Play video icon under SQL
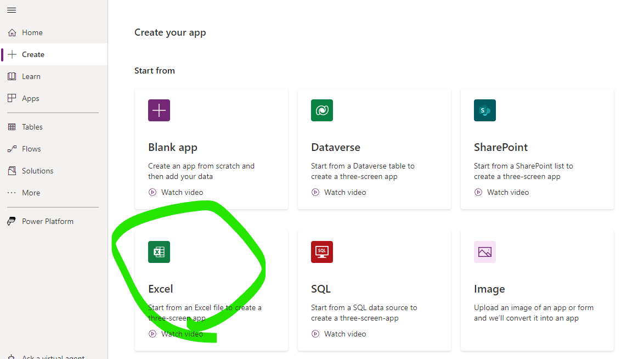The image size is (644, 359). (x=315, y=334)
